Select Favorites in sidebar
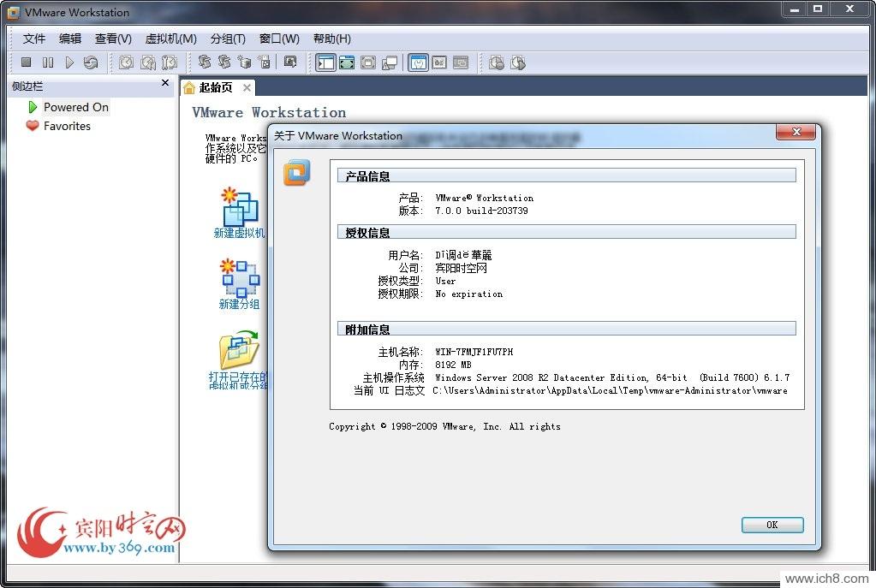The image size is (876, 588). (x=67, y=126)
